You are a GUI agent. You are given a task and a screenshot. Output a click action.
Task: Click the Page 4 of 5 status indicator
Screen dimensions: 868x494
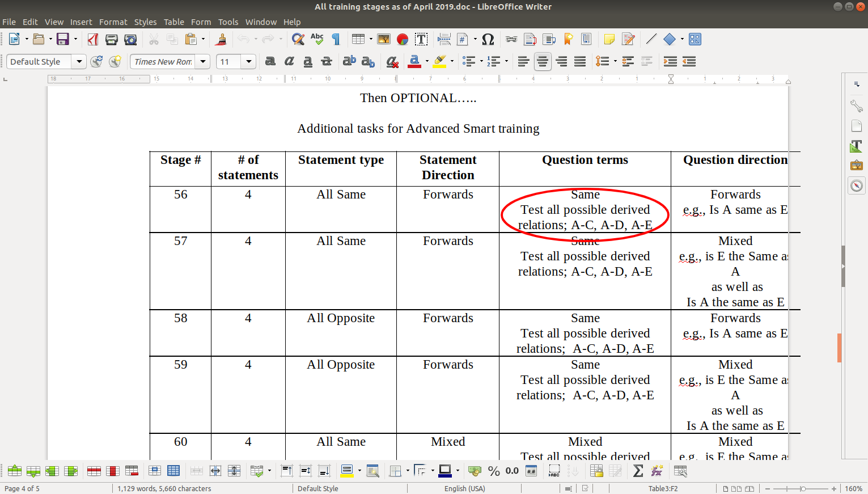pos(22,488)
